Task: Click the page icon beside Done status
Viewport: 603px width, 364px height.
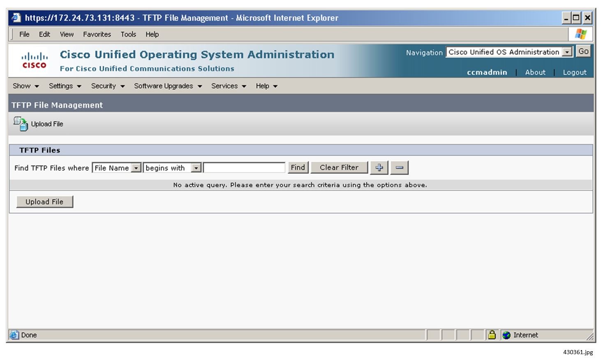Action: pyautogui.click(x=14, y=335)
